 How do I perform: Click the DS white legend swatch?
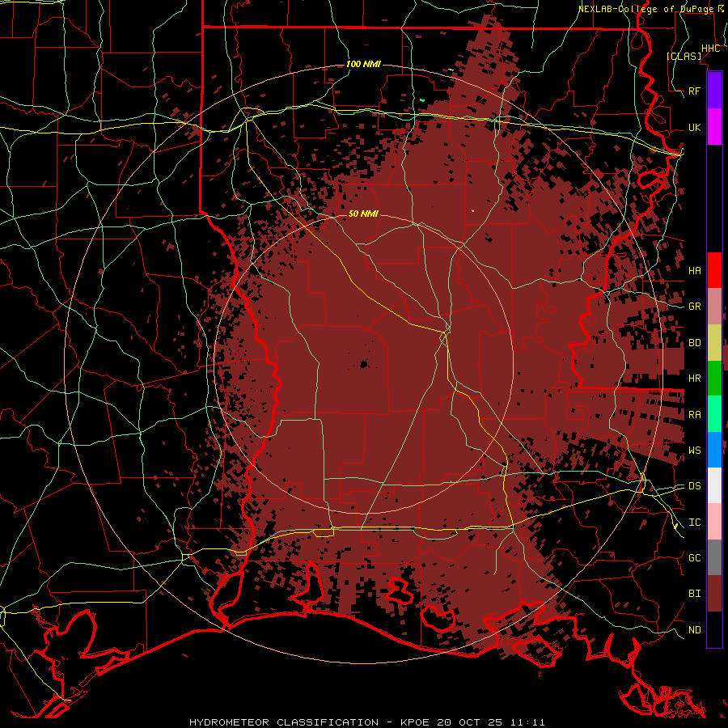pos(714,485)
